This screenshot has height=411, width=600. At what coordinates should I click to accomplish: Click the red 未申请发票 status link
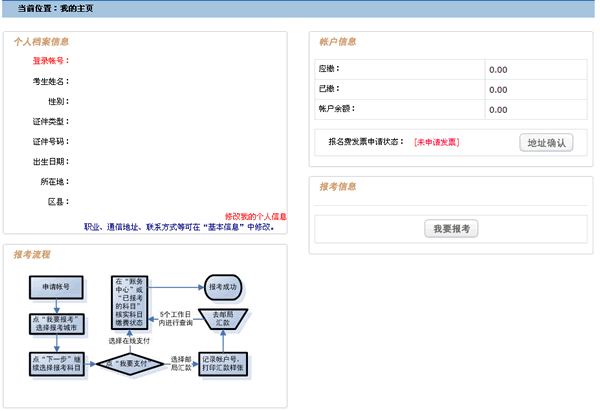point(436,142)
